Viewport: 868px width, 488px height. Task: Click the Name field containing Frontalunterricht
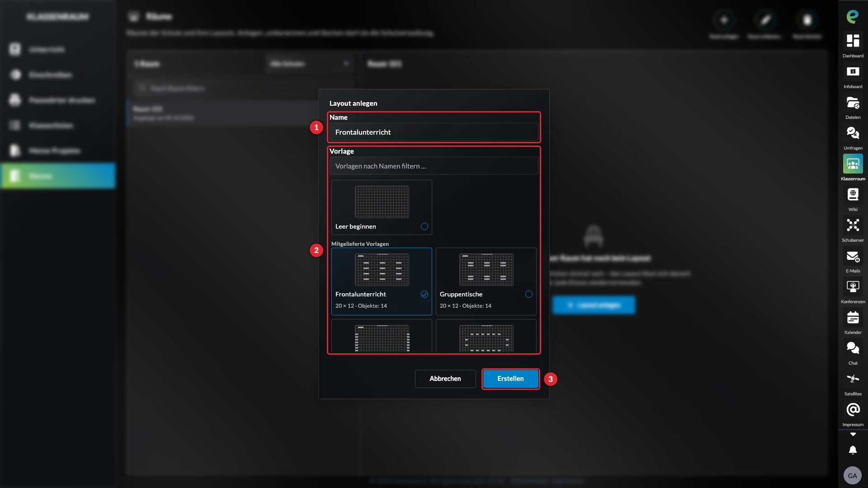(434, 132)
